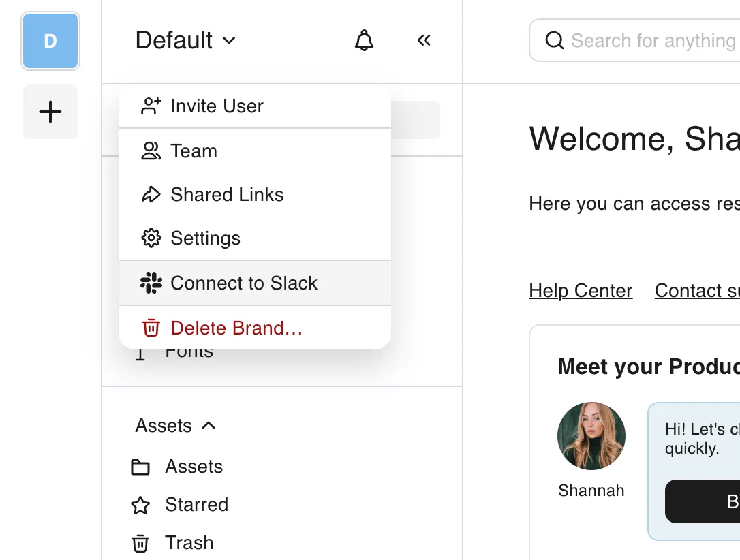Image resolution: width=740 pixels, height=560 pixels.
Task: Select Connect to Slack
Action: tap(255, 283)
